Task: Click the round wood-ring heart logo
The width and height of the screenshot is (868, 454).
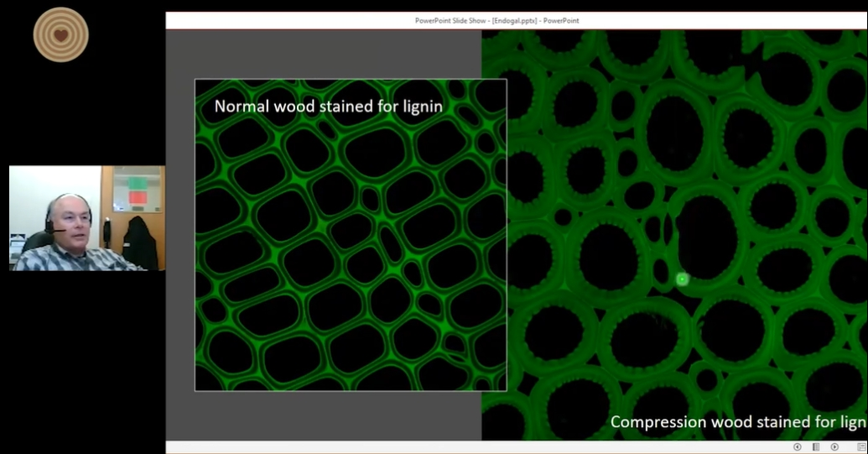Action: pyautogui.click(x=61, y=34)
